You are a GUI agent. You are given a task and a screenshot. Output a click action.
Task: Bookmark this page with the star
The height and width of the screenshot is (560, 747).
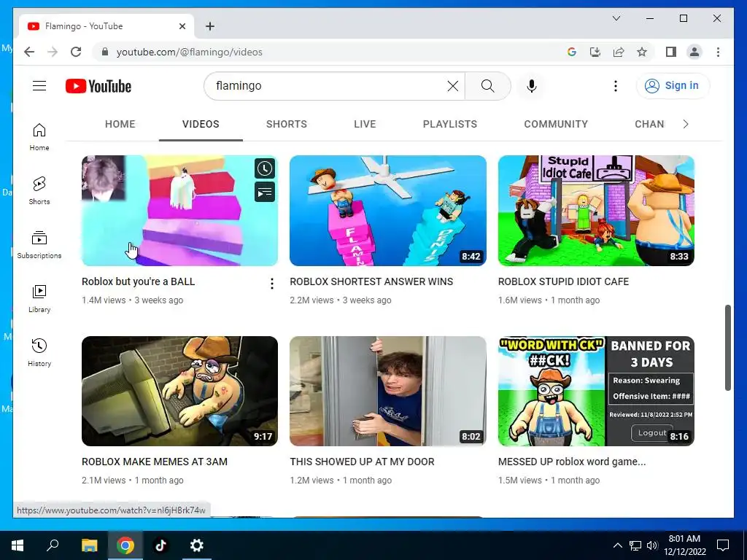click(642, 52)
